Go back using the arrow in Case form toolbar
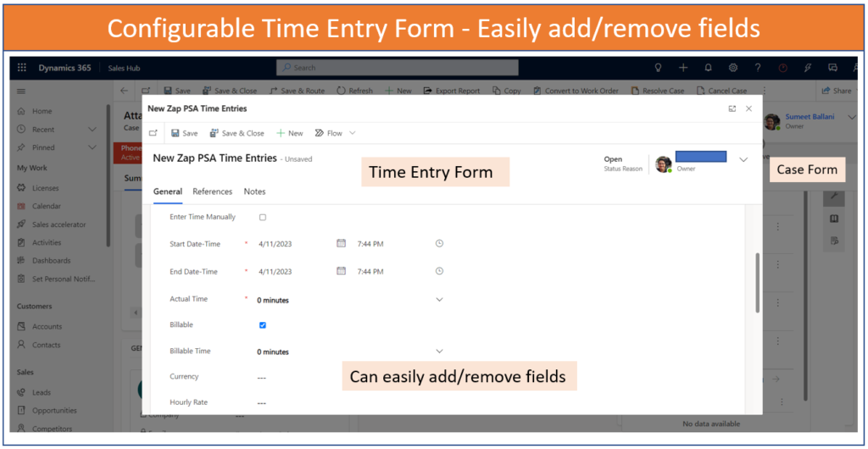868x449 pixels. tap(124, 91)
